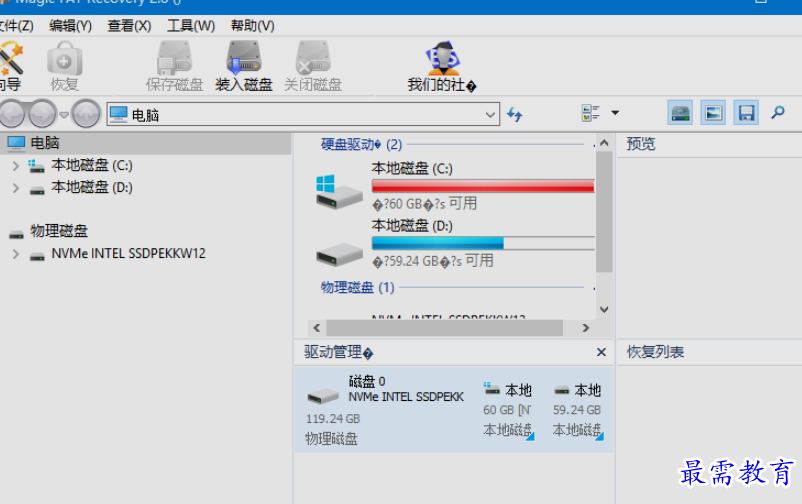
Task: Go up one level with the up arrow
Action: click(85, 114)
